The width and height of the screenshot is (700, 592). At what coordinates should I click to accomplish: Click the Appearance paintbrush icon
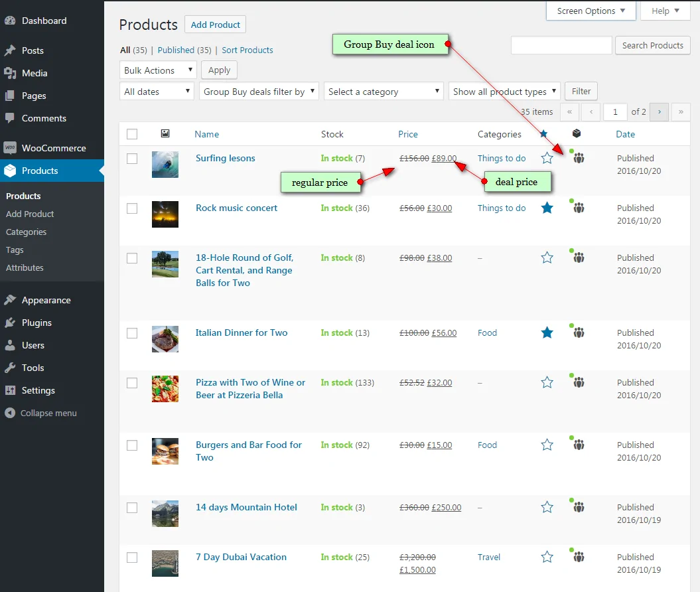tap(9, 300)
